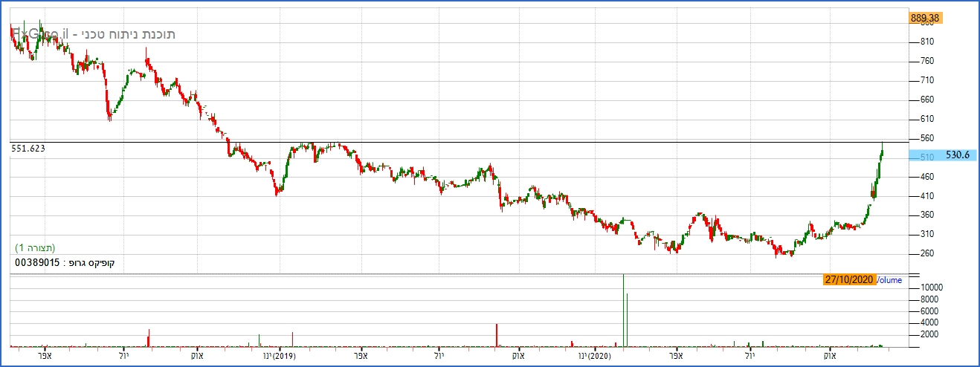The height and width of the screenshot is (367, 980).
Task: Click the Volume panel label
Action: point(889,280)
